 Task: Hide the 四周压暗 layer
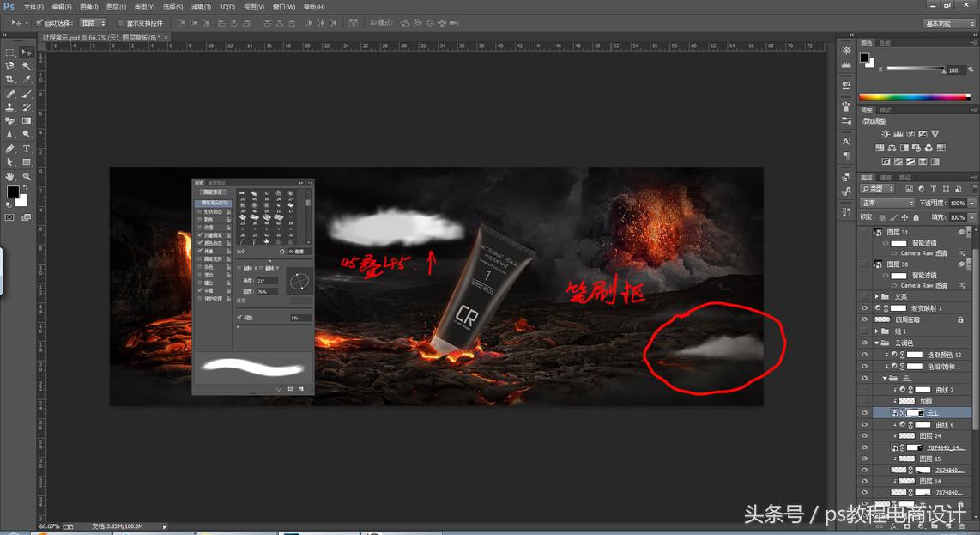tap(864, 319)
